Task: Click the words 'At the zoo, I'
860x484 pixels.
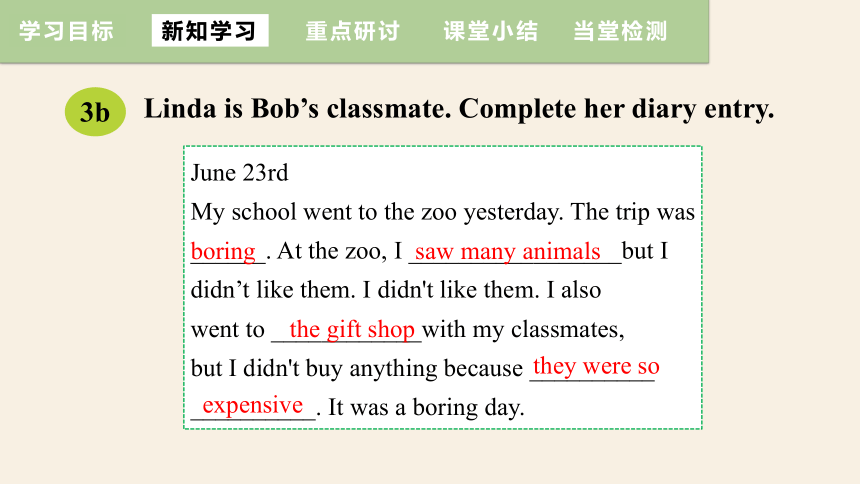Action: tap(340, 252)
